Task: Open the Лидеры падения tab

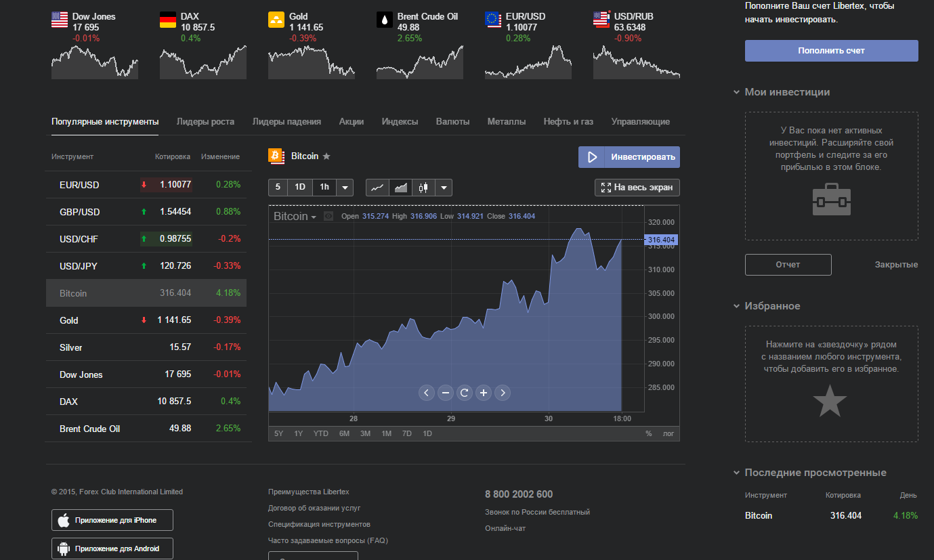Action: click(286, 122)
